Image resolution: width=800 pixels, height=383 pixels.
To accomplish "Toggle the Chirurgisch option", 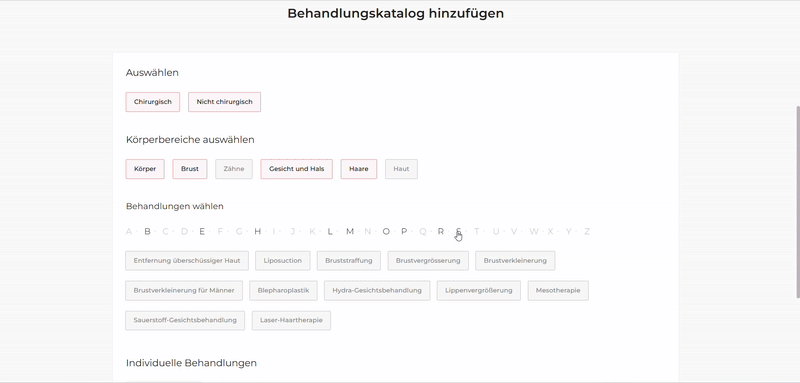I will click(153, 102).
